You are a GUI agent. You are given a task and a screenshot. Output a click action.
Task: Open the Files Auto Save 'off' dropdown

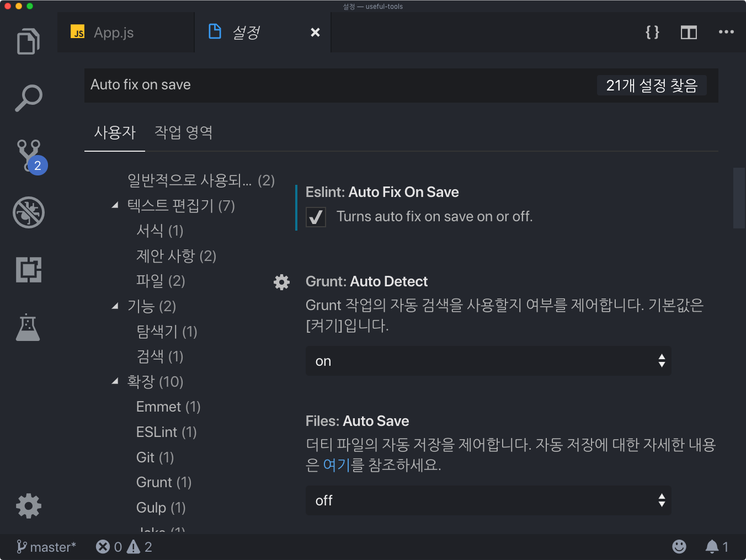pos(488,500)
